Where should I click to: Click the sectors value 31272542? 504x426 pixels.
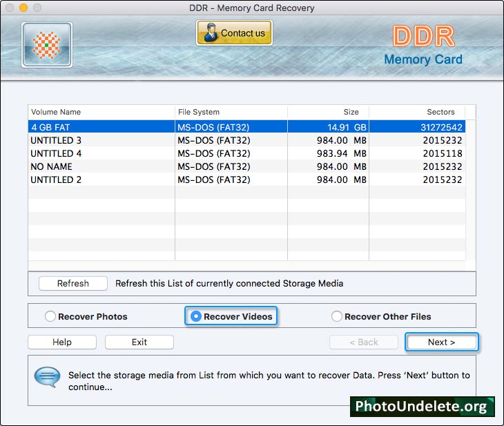pyautogui.click(x=441, y=127)
